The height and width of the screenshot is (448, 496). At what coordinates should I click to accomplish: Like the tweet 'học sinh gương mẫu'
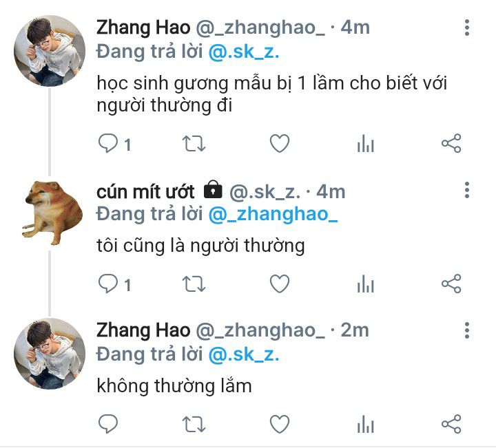[280, 143]
